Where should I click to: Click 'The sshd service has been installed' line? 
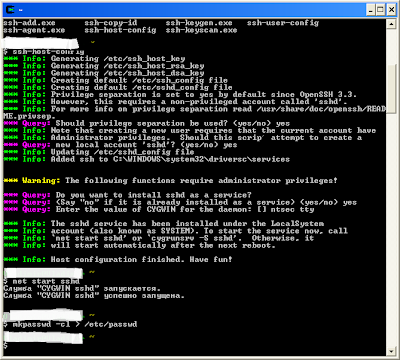[x=163, y=224]
